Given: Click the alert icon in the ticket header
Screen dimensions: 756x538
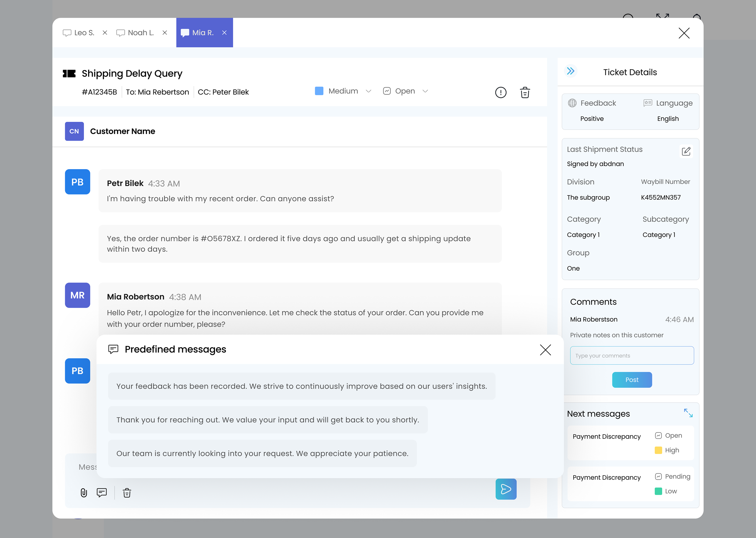Looking at the screenshot, I should click(x=501, y=92).
